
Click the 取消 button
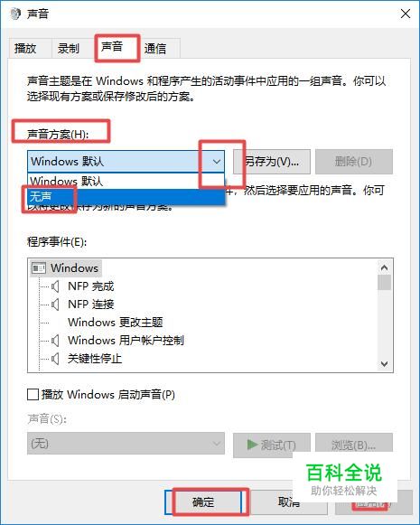[x=288, y=502]
